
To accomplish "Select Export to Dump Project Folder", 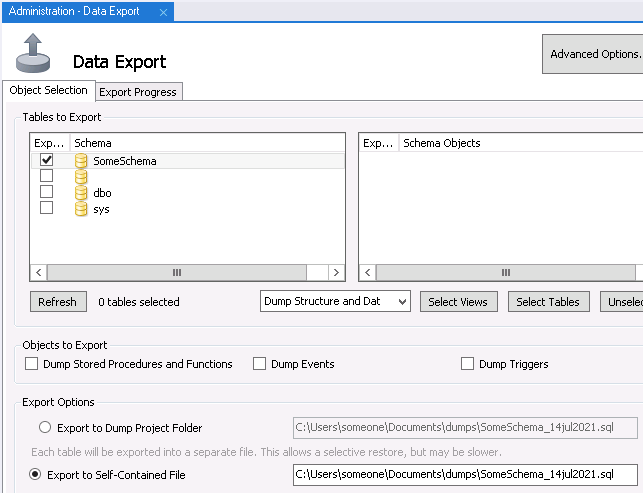I will coord(36,428).
